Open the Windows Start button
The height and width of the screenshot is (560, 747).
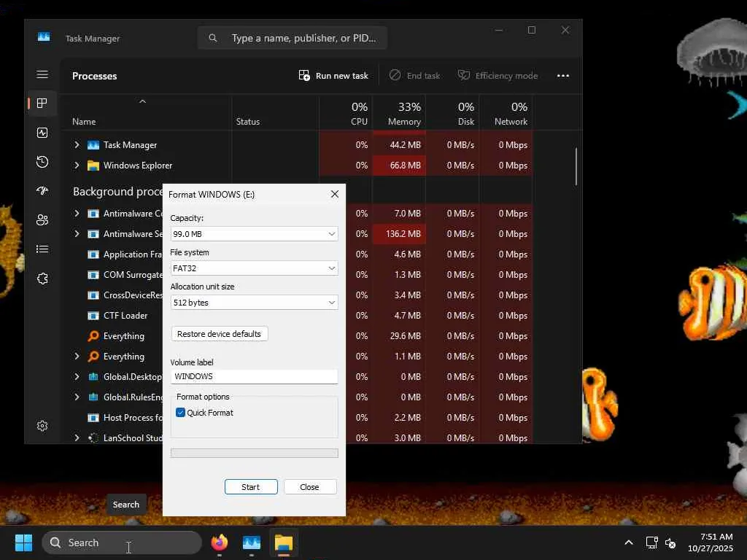[23, 542]
